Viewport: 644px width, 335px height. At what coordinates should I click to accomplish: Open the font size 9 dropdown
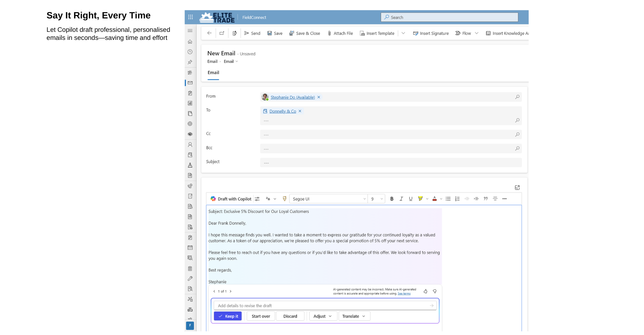pos(376,199)
